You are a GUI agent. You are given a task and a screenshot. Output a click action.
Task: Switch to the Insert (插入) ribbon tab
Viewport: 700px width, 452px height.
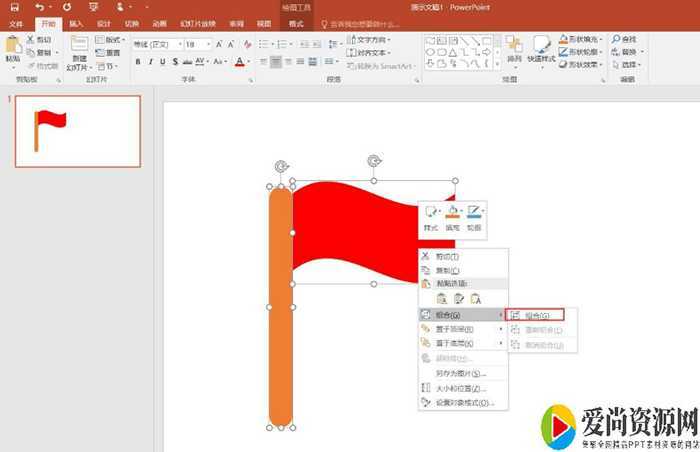click(x=76, y=23)
